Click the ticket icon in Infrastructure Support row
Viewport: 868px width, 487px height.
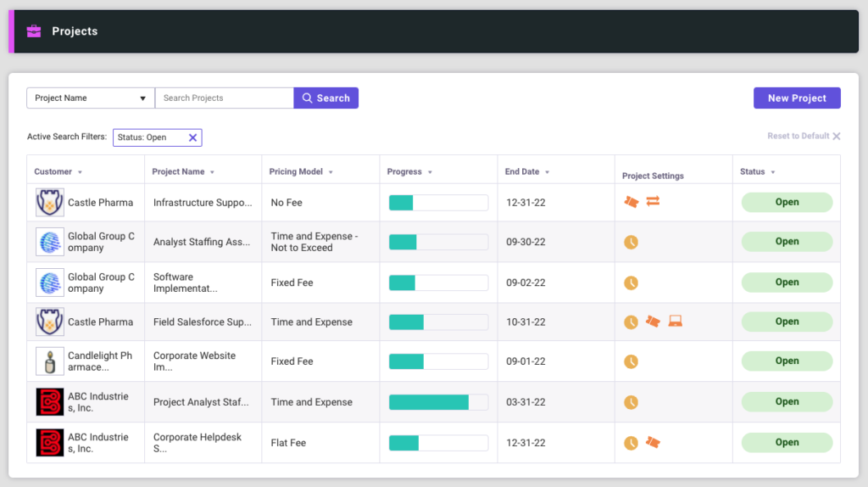coord(631,202)
